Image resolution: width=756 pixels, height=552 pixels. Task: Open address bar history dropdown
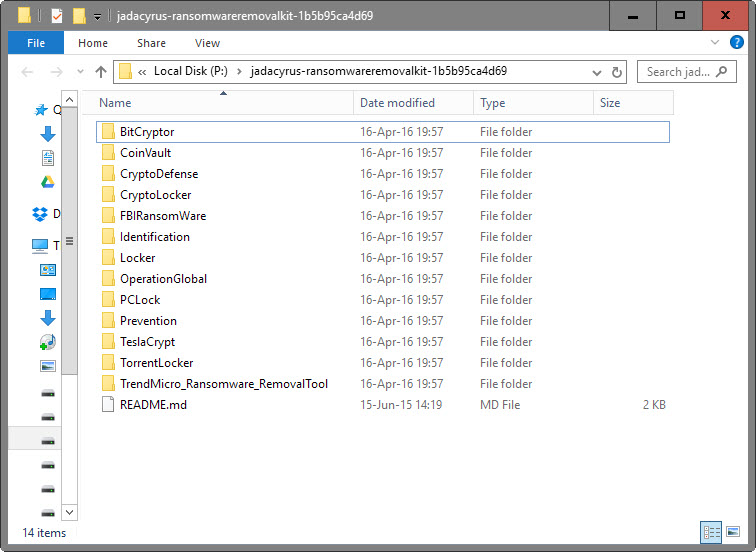tap(596, 73)
